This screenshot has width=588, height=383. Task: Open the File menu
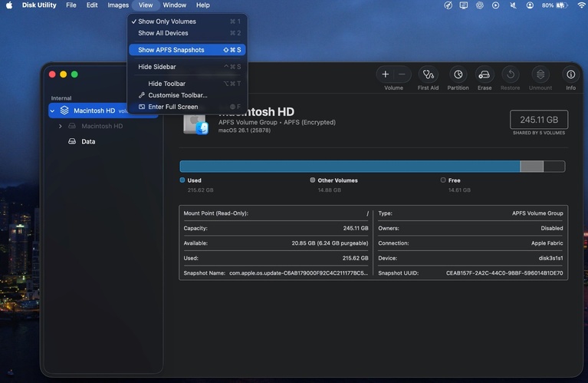tap(71, 5)
